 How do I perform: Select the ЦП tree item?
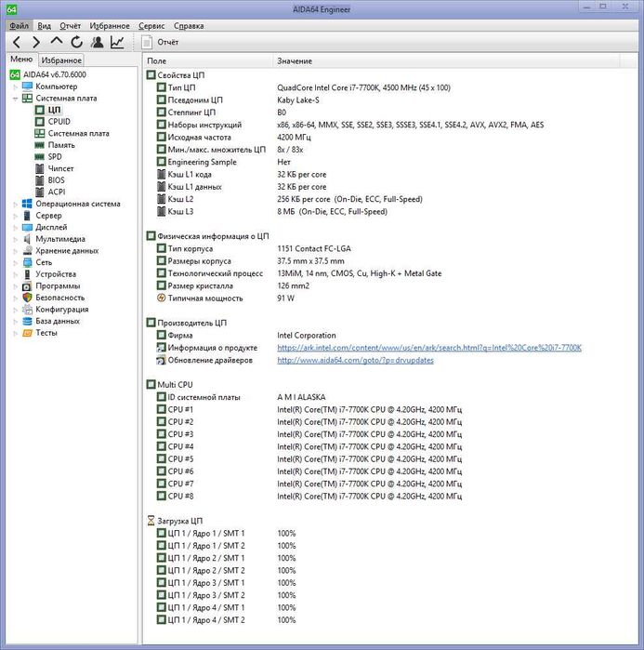click(48, 110)
